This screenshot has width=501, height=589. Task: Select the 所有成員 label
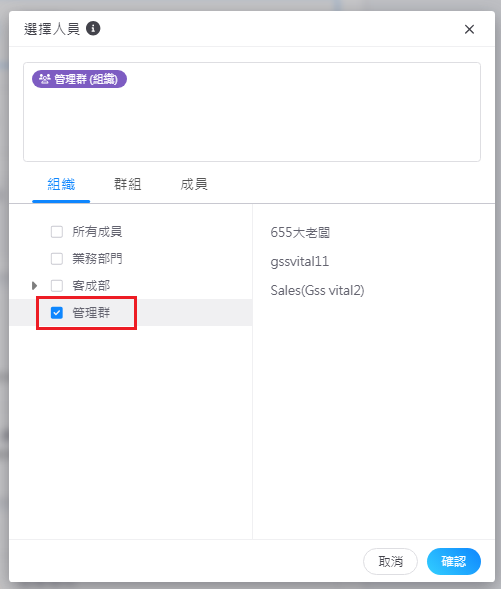[x=97, y=232]
